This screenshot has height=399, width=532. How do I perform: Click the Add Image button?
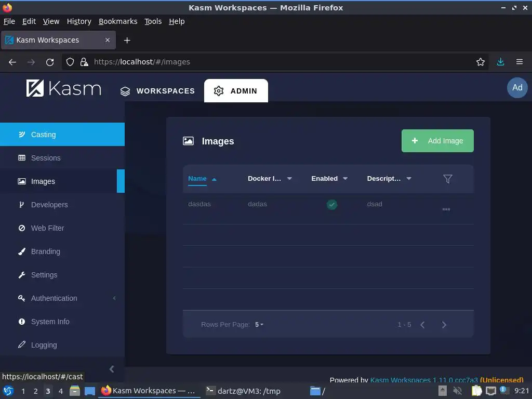[x=437, y=141]
